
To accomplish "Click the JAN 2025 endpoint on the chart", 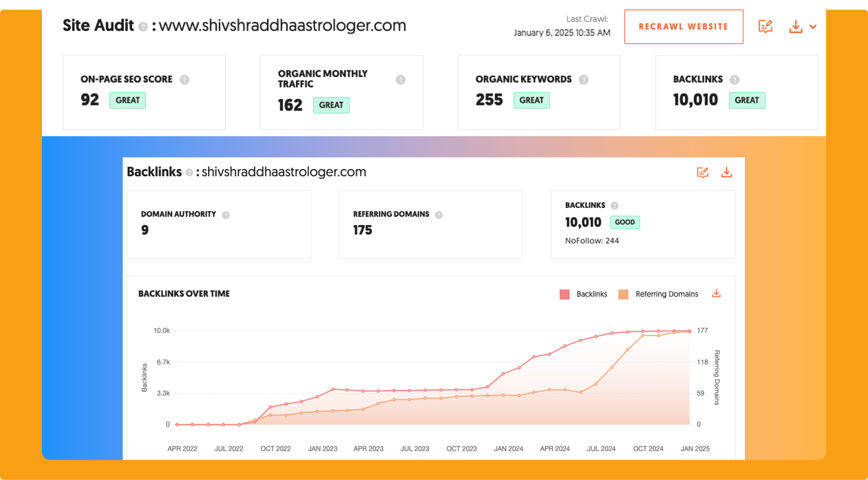I will pyautogui.click(x=690, y=331).
